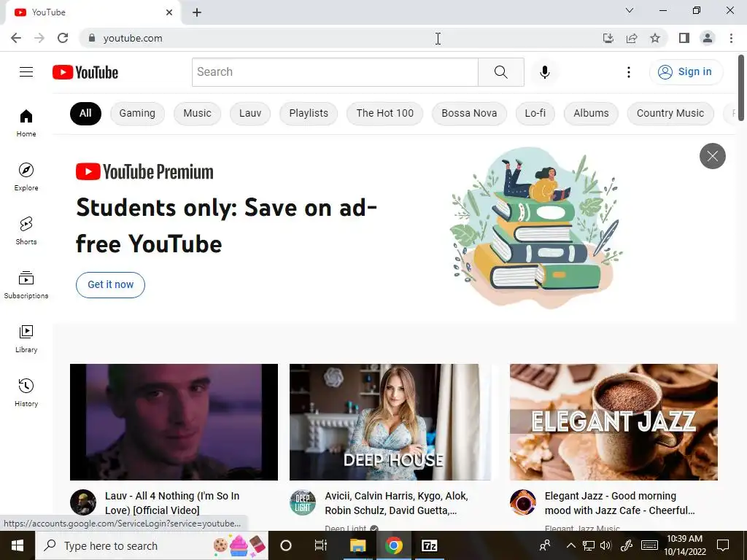The image size is (747, 560).
Task: Open YouTube settings three-dot menu
Action: [628, 72]
